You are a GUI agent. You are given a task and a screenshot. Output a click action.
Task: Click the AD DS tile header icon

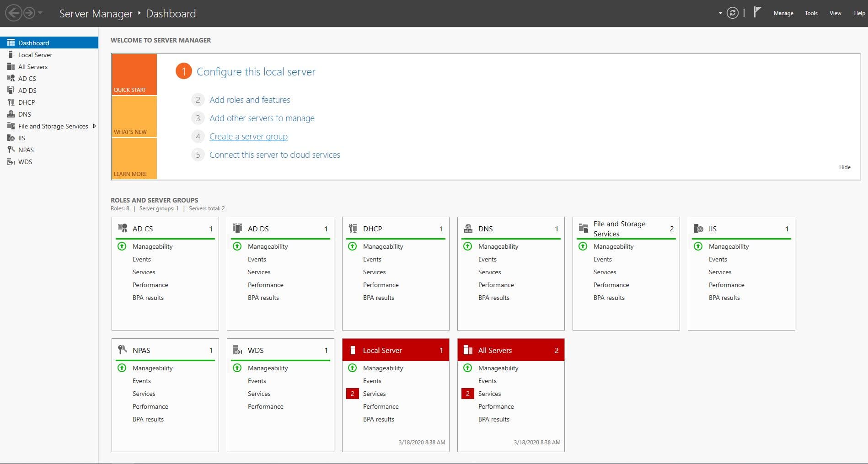(x=238, y=228)
